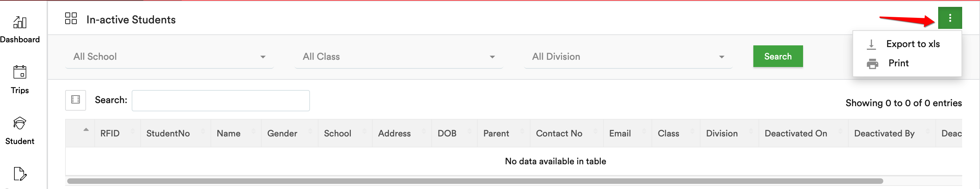Open the Dashboard sidebar icon
Screen dimensions: 980x189
pyautogui.click(x=20, y=22)
